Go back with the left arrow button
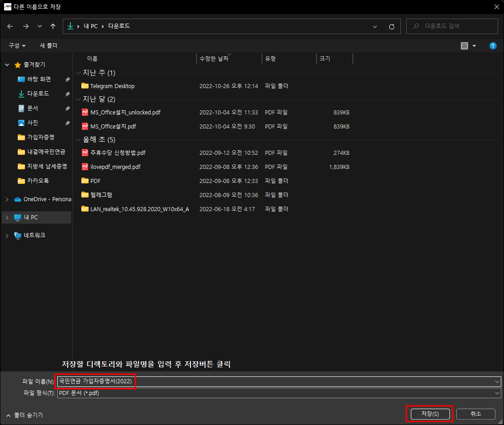Image resolution: width=504 pixels, height=425 pixels. (x=10, y=26)
